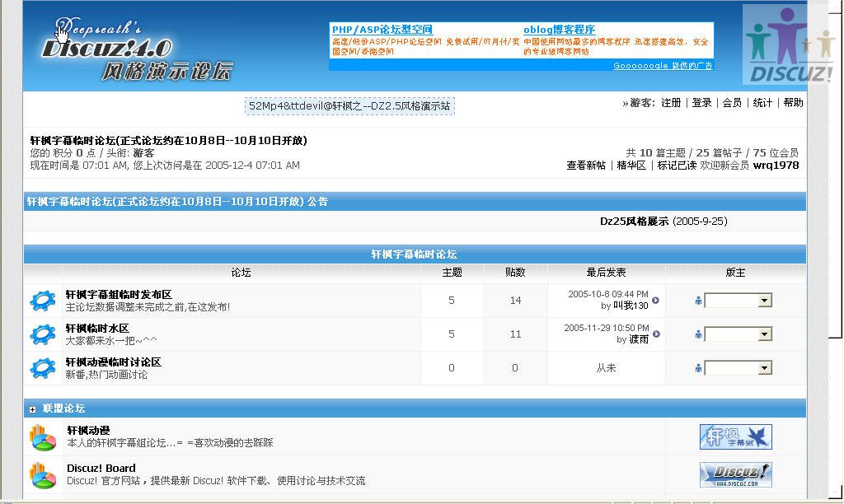The height and width of the screenshot is (504, 844).
Task: Click the 2005-10-8 09:44 PM timestamp
Action: tap(608, 294)
